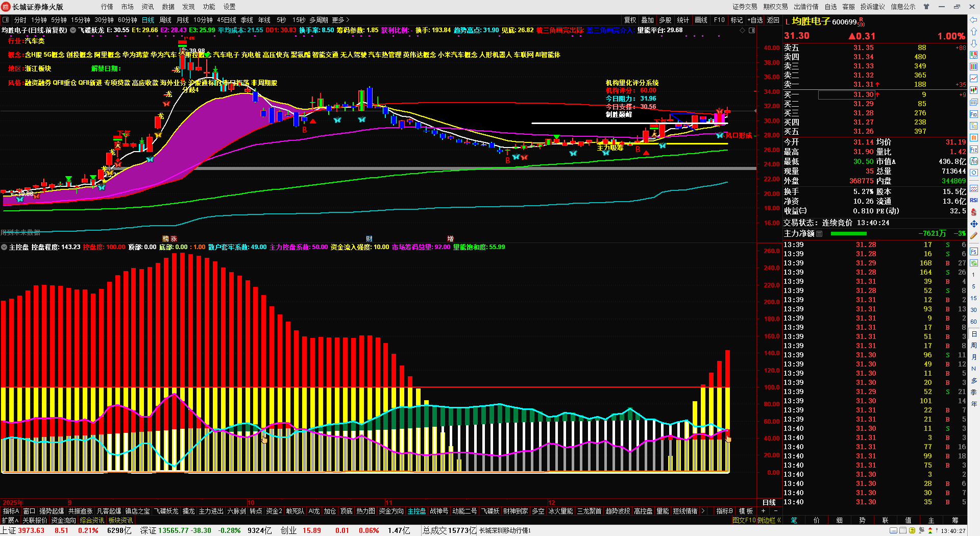Switch to the 周线 period tab
Viewport: 980px width, 536px height.
165,20
